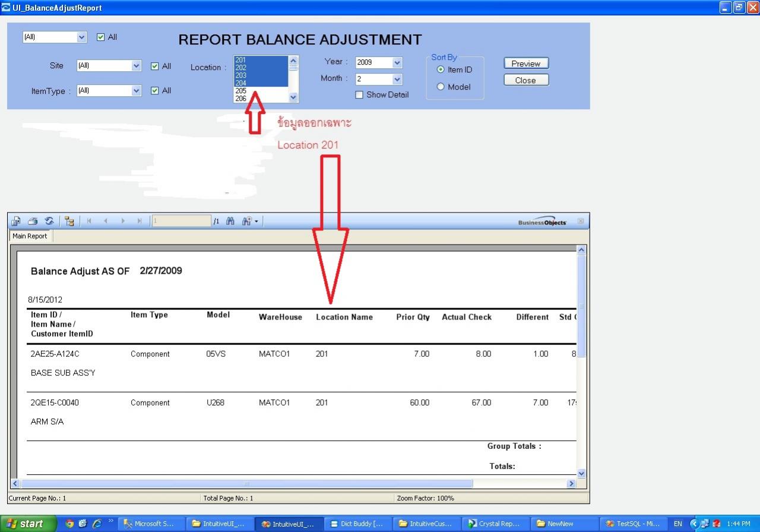Screen dimensions: 760x532
Task: Expand the Month dropdown list
Action: [x=397, y=79]
